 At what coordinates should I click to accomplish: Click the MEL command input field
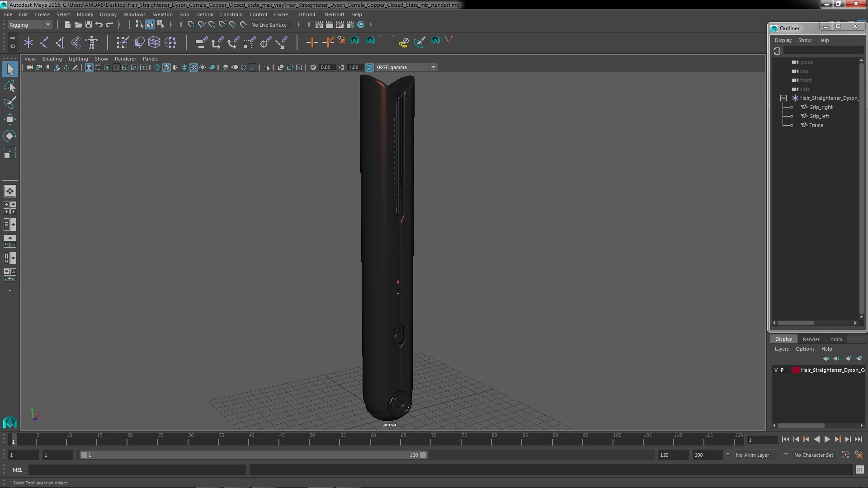coord(137,470)
